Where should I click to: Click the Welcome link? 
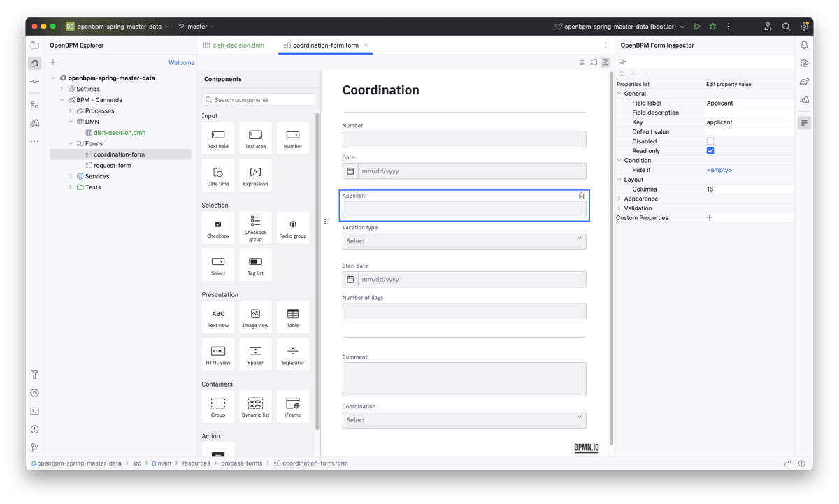[181, 63]
